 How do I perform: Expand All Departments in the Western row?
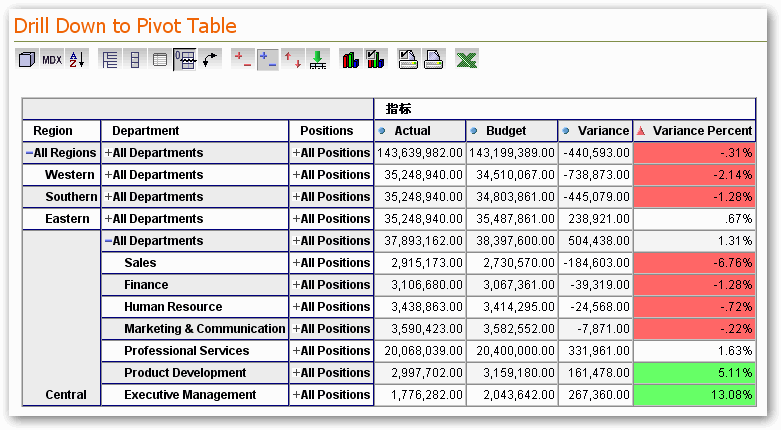pos(108,175)
